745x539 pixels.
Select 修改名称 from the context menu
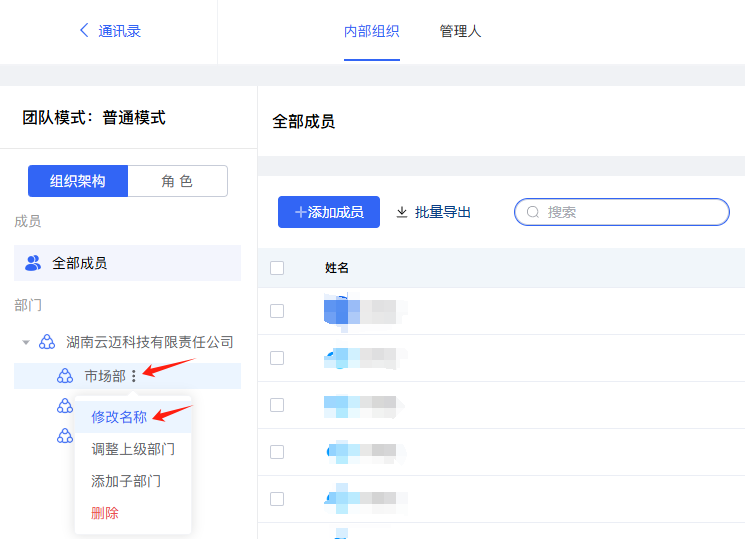tap(119, 417)
